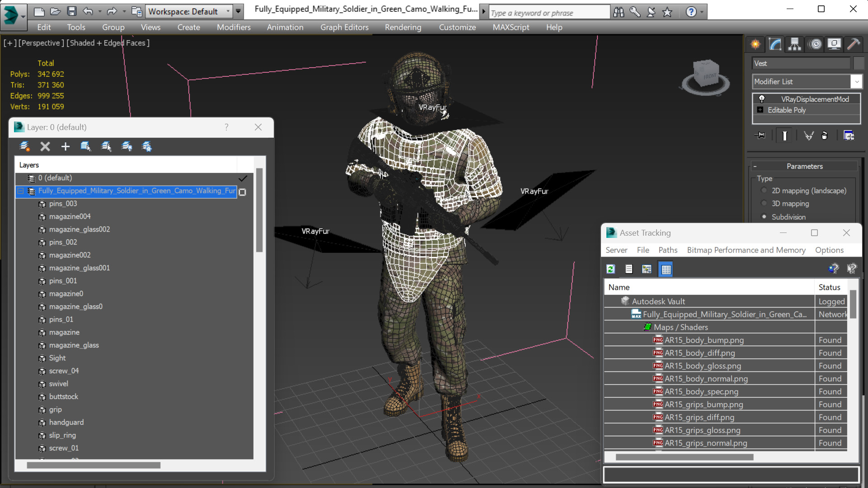The width and height of the screenshot is (868, 488).
Task: Switch Asset Tracking to table view
Action: (x=666, y=269)
